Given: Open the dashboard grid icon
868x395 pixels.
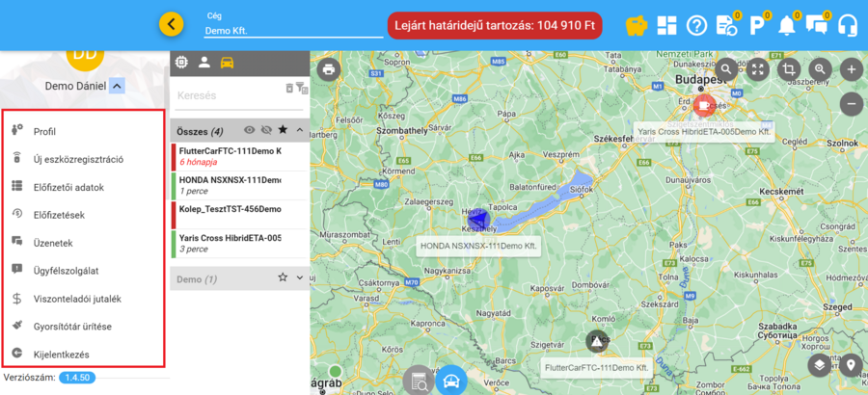Looking at the screenshot, I should (666, 25).
